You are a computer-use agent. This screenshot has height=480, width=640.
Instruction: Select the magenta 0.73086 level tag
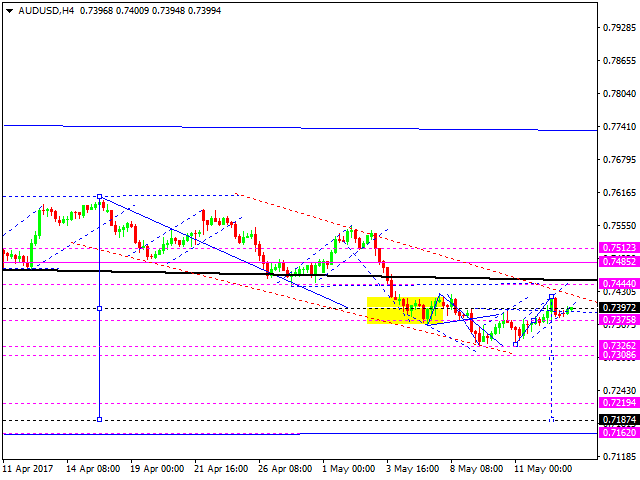619,355
